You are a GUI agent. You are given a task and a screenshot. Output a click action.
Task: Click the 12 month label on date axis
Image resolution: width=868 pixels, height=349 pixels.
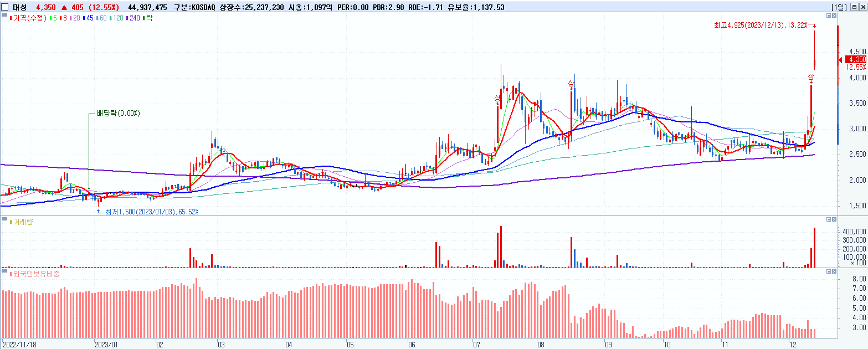click(793, 343)
